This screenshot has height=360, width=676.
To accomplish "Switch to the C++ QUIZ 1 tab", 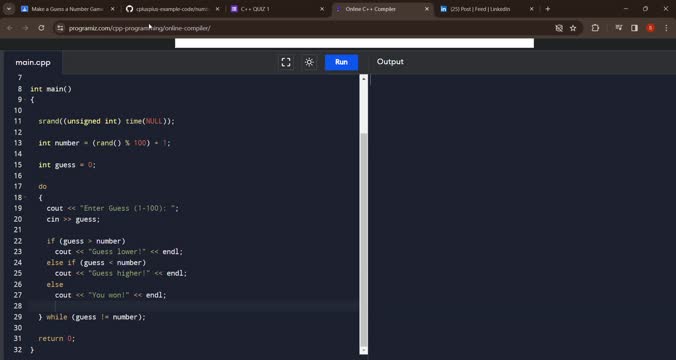I will pyautogui.click(x=276, y=9).
